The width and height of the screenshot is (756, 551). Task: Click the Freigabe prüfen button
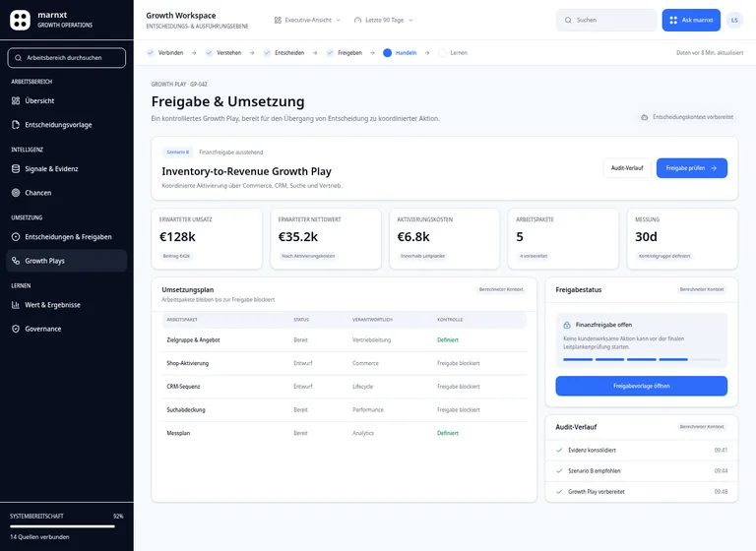pos(691,168)
